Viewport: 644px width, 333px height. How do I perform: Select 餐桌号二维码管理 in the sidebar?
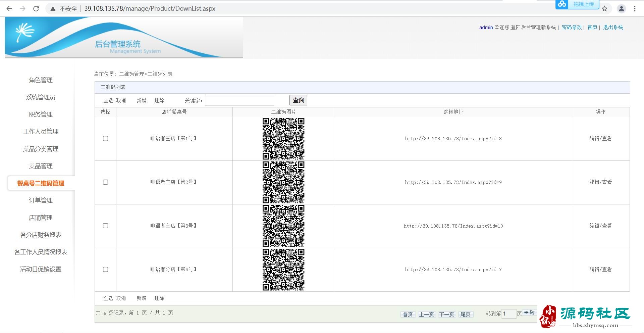(41, 183)
